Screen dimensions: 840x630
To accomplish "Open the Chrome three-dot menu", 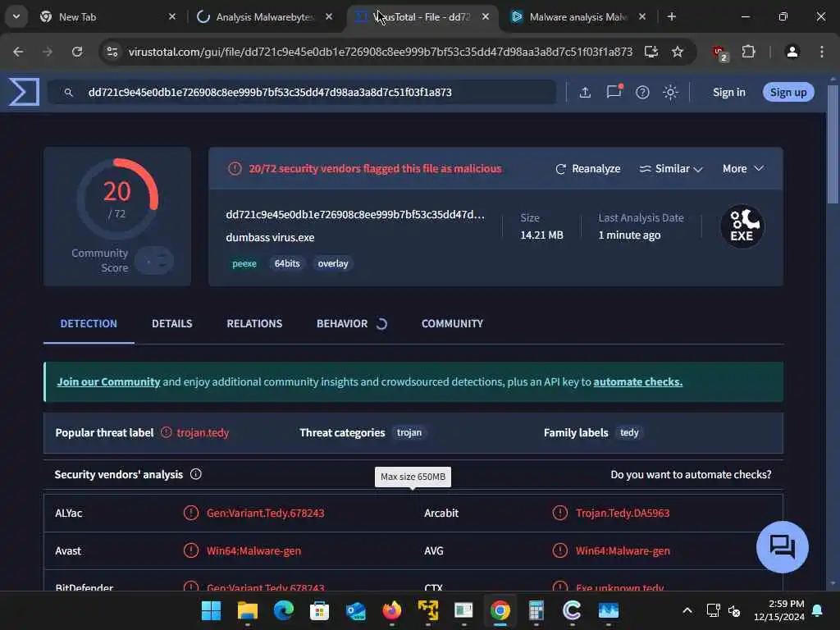I will (822, 52).
